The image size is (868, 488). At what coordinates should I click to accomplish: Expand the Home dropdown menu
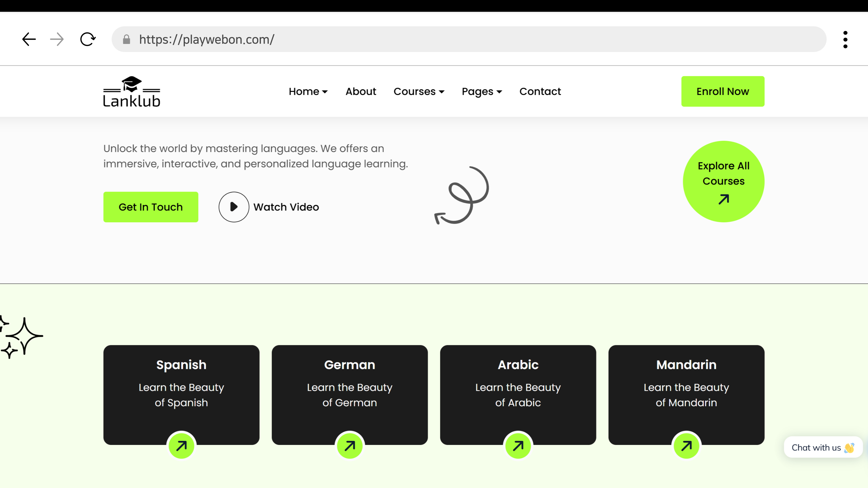308,92
